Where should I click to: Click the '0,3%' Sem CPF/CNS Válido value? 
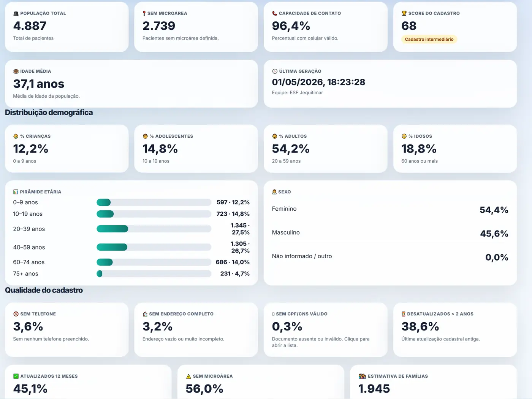(x=287, y=327)
